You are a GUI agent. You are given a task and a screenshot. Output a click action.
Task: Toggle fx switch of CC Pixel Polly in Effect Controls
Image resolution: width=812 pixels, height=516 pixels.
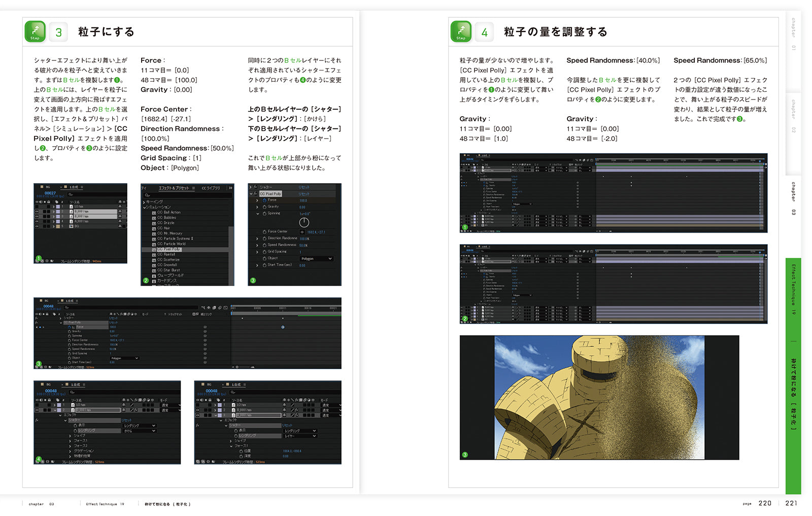[255, 194]
